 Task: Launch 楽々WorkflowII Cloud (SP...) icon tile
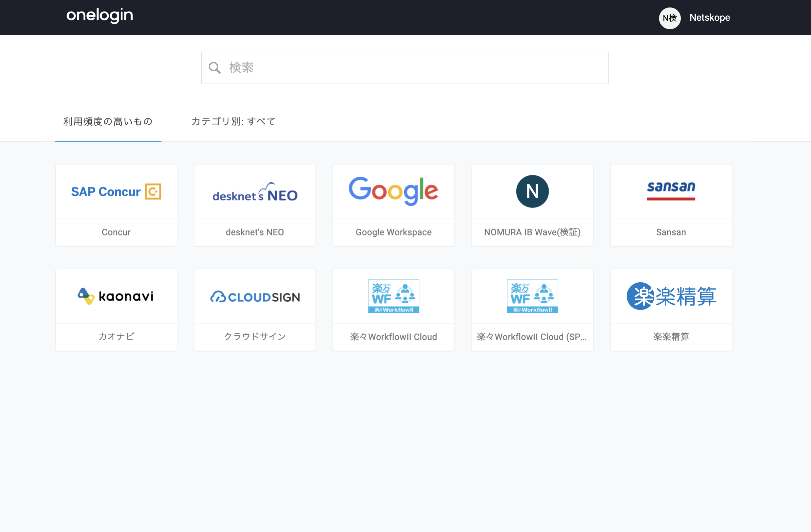tap(532, 296)
